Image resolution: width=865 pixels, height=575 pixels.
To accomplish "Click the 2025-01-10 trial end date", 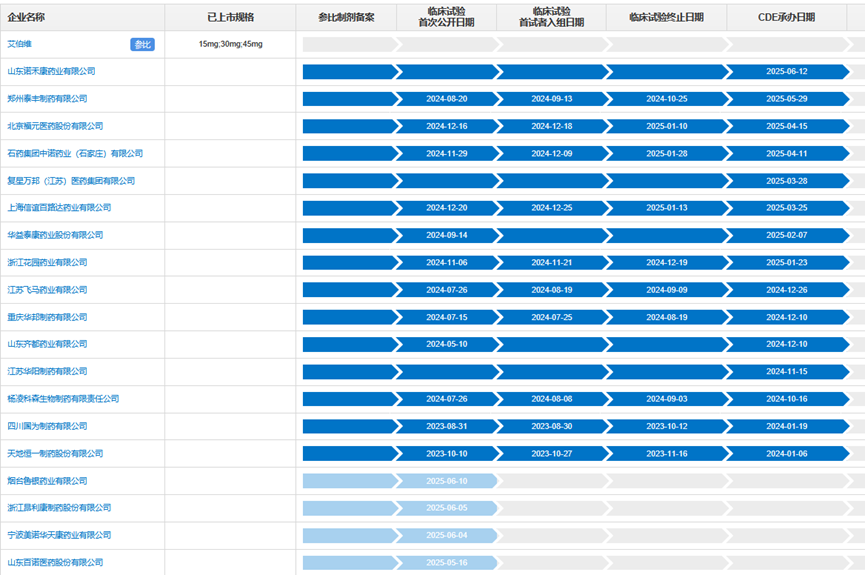I will pyautogui.click(x=667, y=126).
